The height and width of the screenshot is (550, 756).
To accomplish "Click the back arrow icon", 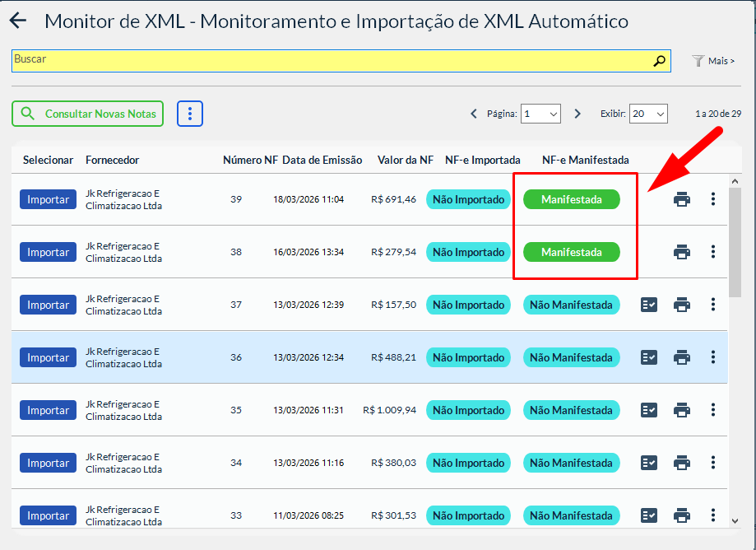I will (17, 21).
